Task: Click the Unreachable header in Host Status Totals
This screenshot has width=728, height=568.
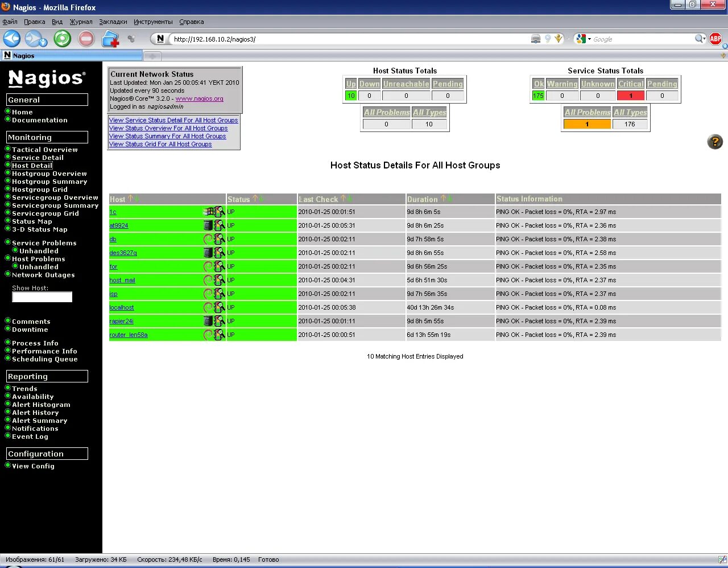Action: pyautogui.click(x=406, y=84)
